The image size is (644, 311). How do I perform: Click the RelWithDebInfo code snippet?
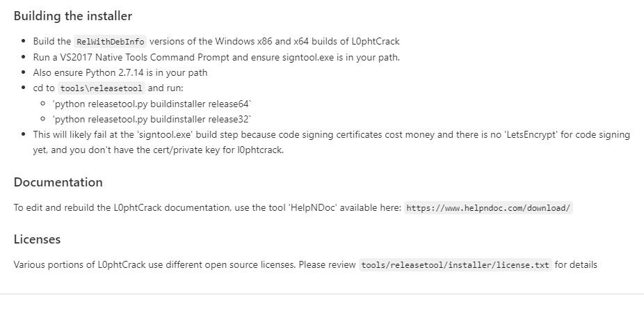[111, 42]
